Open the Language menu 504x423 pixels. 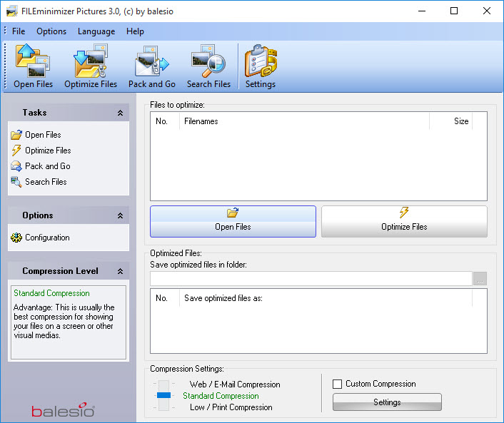click(96, 31)
